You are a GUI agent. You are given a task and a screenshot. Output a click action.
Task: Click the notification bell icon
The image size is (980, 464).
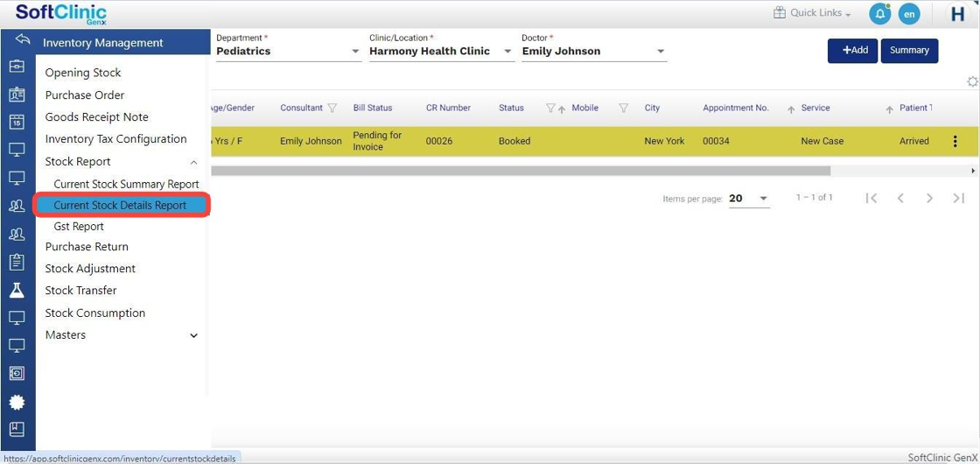879,14
